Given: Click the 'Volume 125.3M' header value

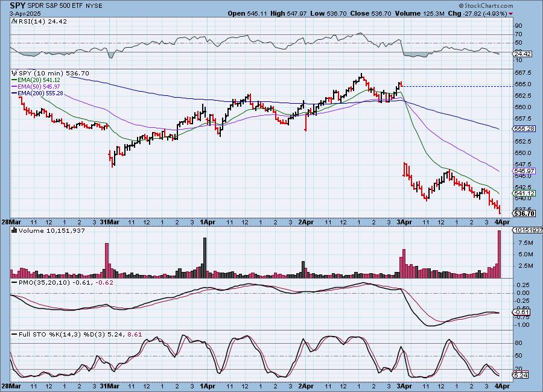Looking at the screenshot, I should (x=419, y=13).
